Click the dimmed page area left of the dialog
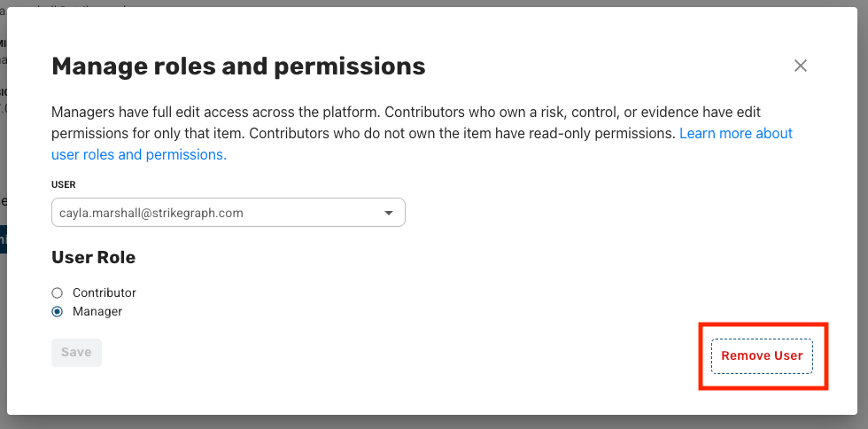Image resolution: width=868 pixels, height=429 pixels. [4, 332]
